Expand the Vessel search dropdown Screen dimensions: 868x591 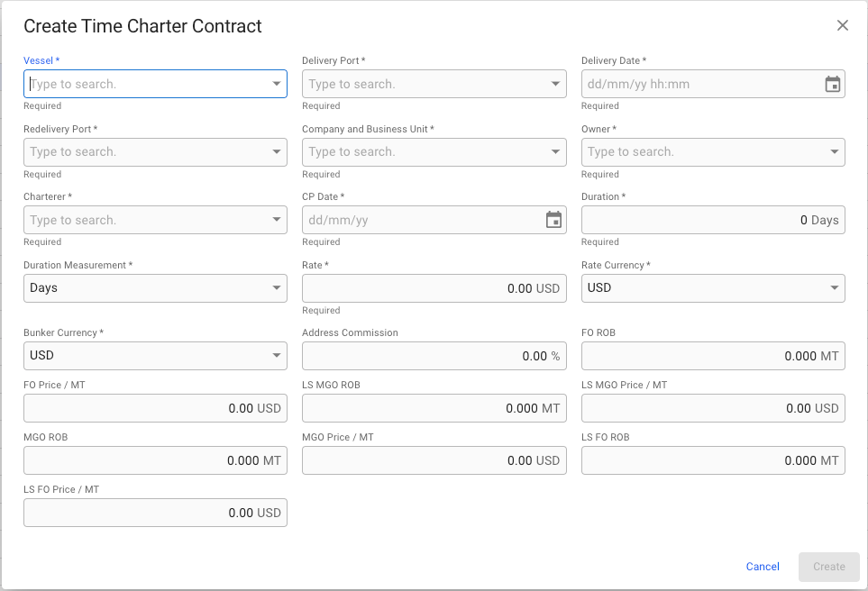pos(277,84)
